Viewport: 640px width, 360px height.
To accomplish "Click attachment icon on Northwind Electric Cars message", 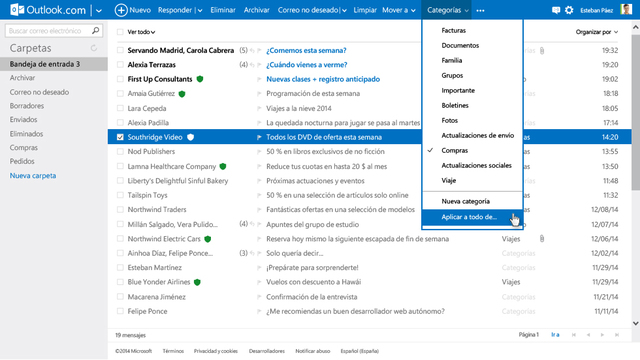I will (542, 239).
